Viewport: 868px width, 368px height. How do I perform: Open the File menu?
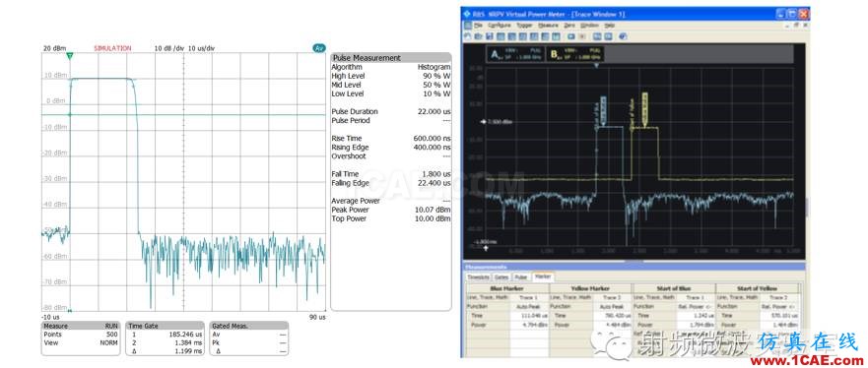pos(478,26)
